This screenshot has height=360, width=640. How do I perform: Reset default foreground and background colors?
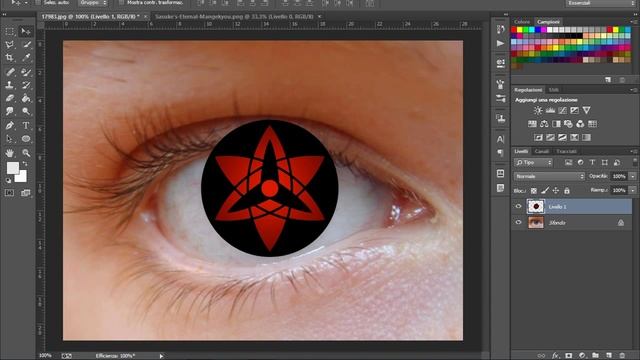[9, 180]
